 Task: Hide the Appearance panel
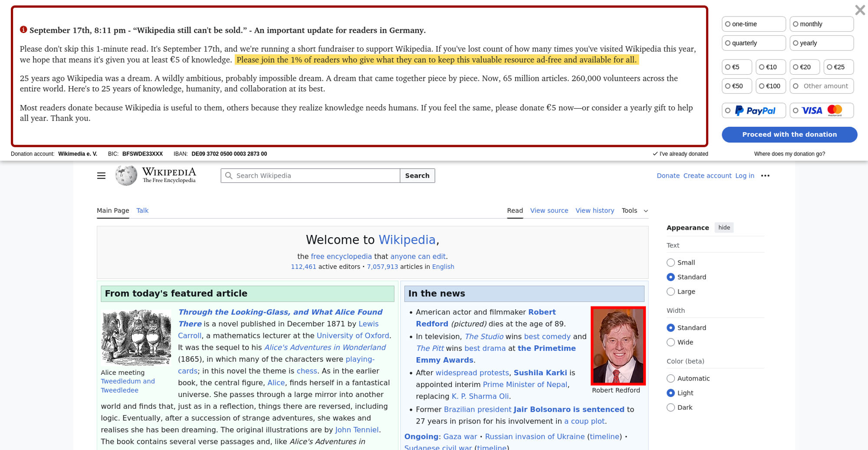[724, 227]
